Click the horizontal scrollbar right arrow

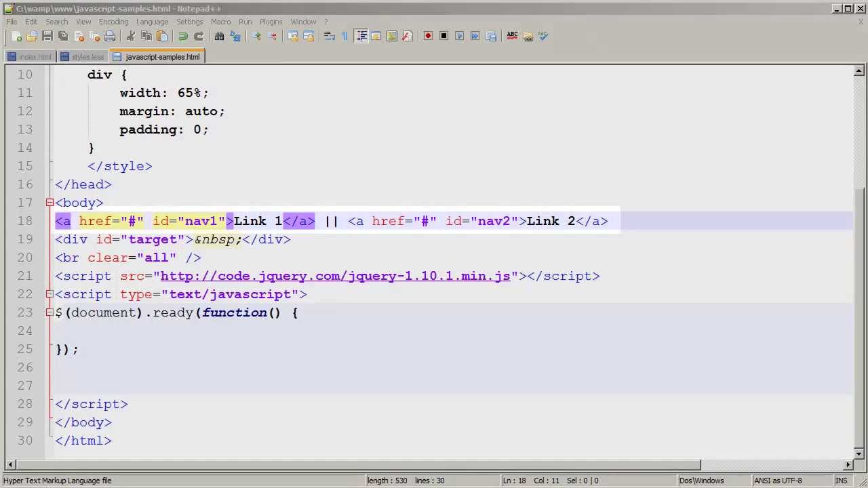click(x=848, y=464)
